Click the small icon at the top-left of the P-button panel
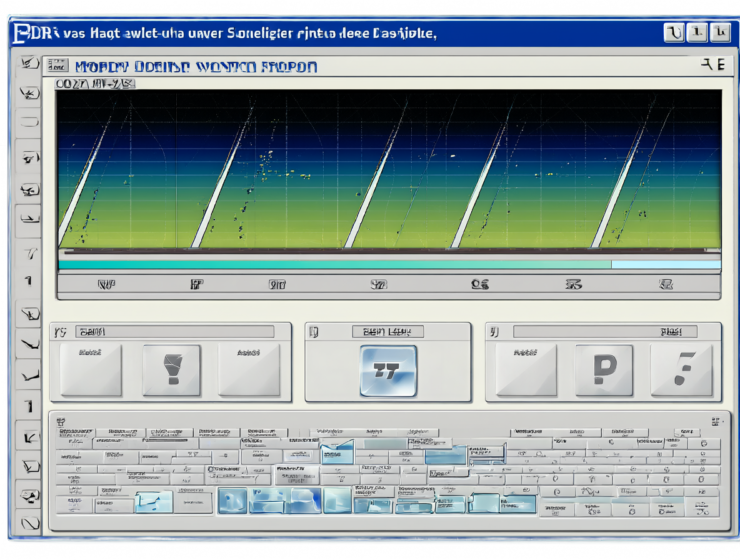This screenshot has height=560, width=740. pos(494,332)
